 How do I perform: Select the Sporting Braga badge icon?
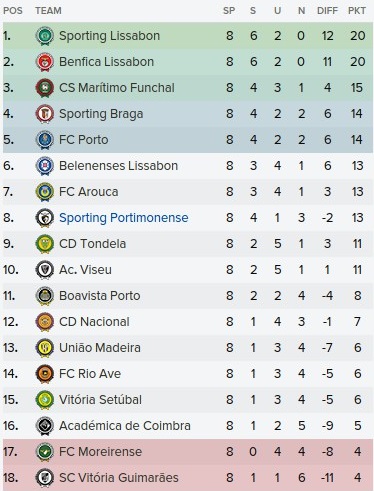(x=45, y=114)
